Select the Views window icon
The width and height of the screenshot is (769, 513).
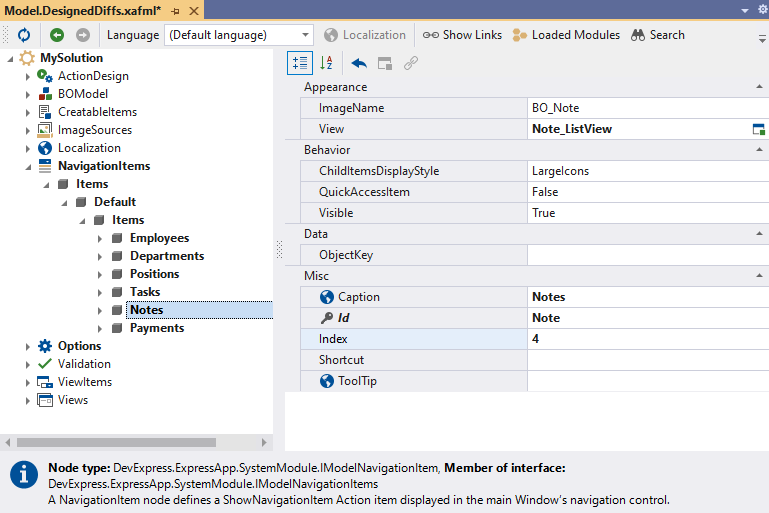(x=45, y=400)
